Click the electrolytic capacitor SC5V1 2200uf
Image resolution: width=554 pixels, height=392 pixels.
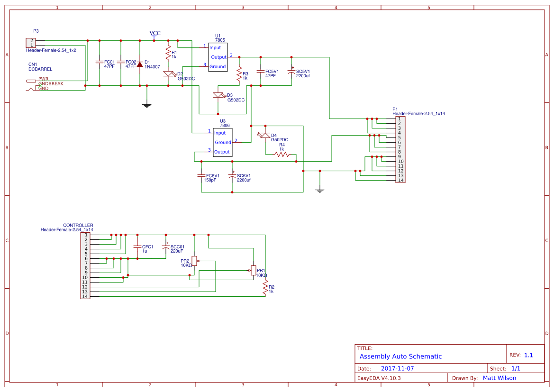[291, 72]
